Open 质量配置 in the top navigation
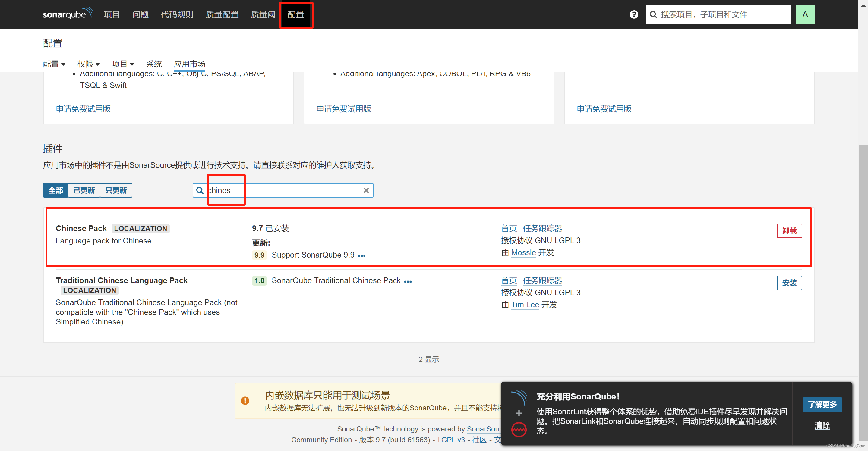The image size is (868, 451). [222, 14]
